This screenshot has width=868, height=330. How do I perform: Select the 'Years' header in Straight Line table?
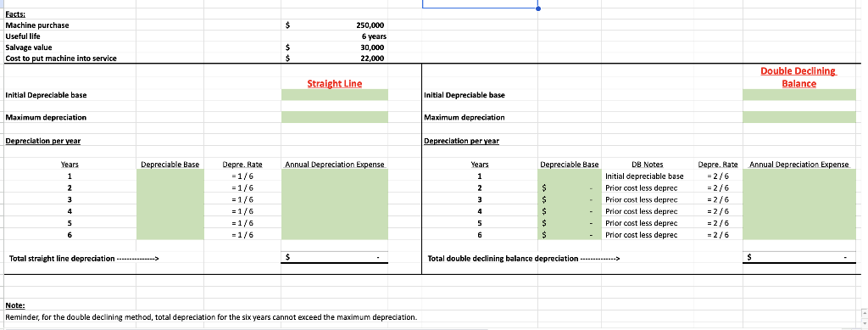tap(70, 165)
